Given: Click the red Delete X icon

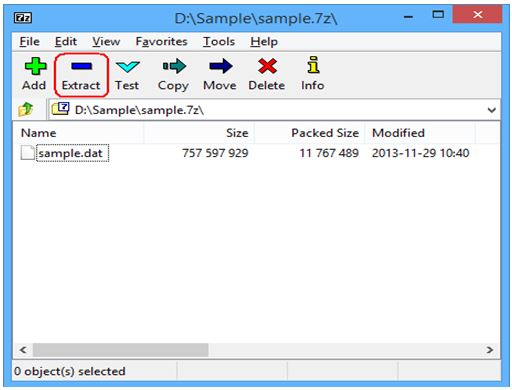Looking at the screenshot, I should [267, 66].
